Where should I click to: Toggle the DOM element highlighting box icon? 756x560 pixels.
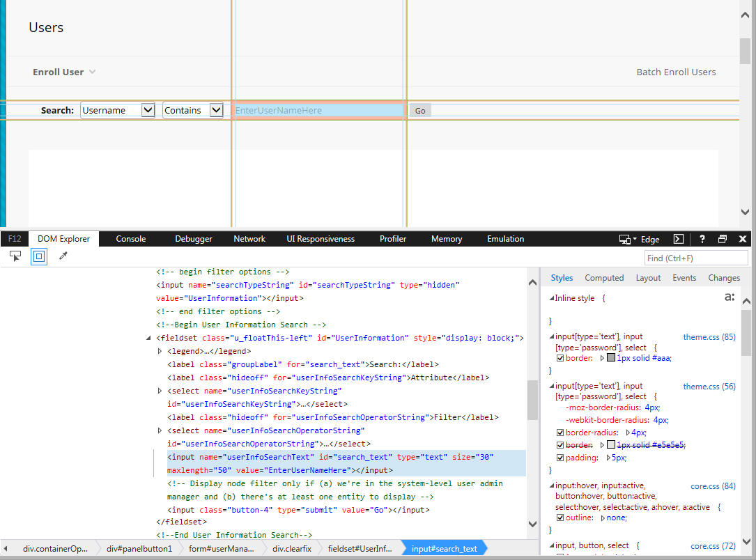(39, 256)
